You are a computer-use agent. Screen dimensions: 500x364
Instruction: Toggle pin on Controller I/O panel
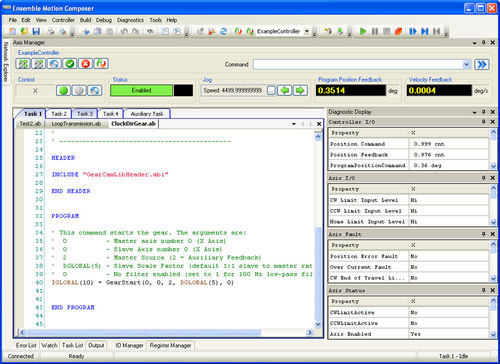click(x=484, y=122)
